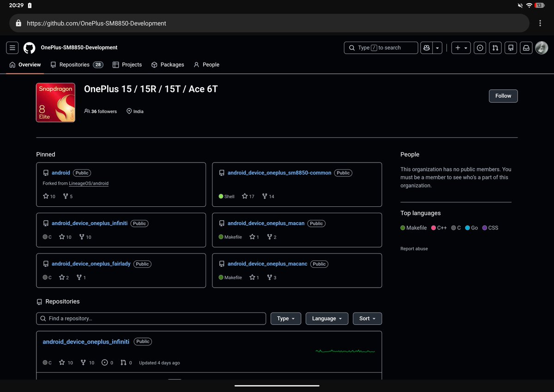Image resolution: width=554 pixels, height=392 pixels.
Task: Open android_device_oneplus_macanc pinned repo
Action: pyautogui.click(x=267, y=264)
